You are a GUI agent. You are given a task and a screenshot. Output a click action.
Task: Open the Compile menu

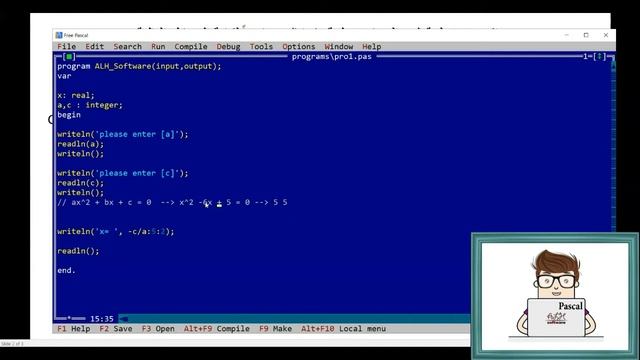(191, 47)
